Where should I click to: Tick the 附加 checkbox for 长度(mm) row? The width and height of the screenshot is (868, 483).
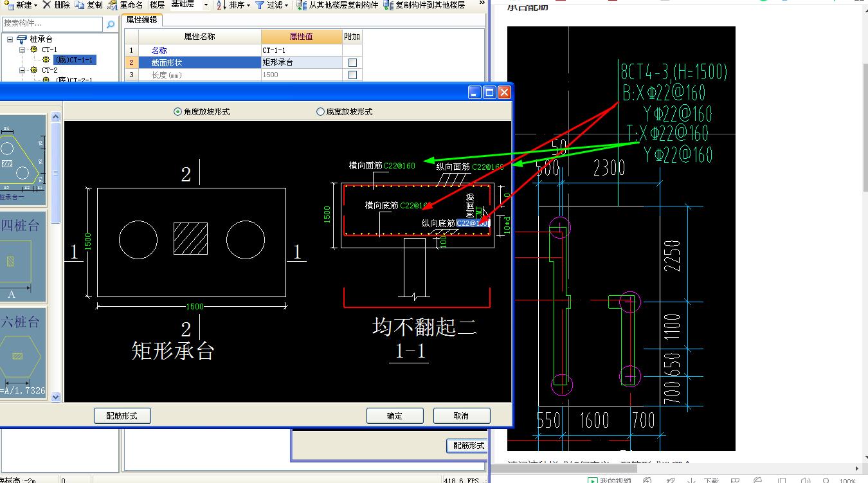point(352,75)
